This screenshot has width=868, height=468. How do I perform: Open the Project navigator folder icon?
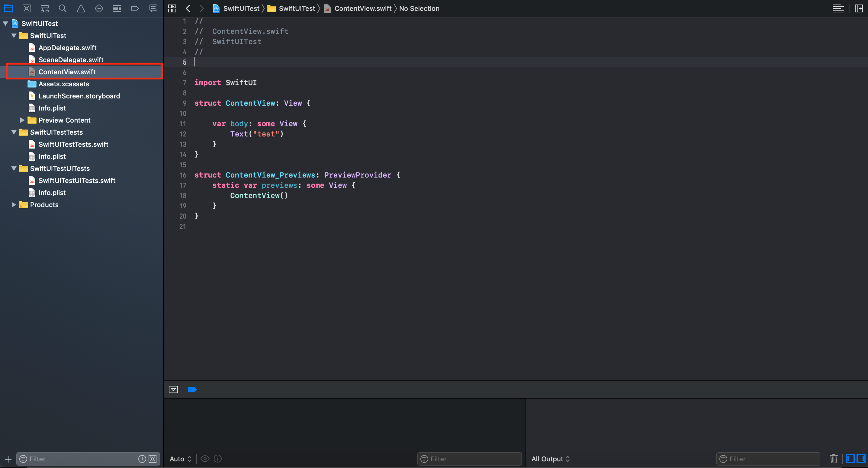8,8
